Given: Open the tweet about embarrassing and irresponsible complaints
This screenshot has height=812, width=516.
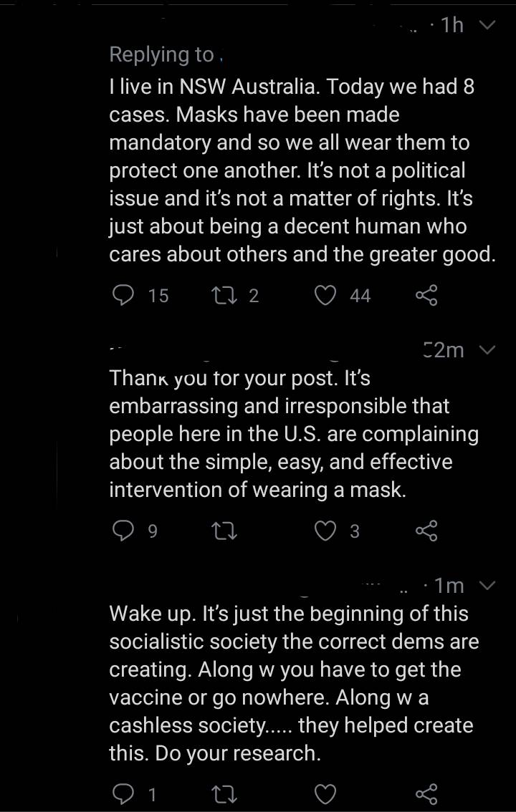Looking at the screenshot, I should coord(294,434).
